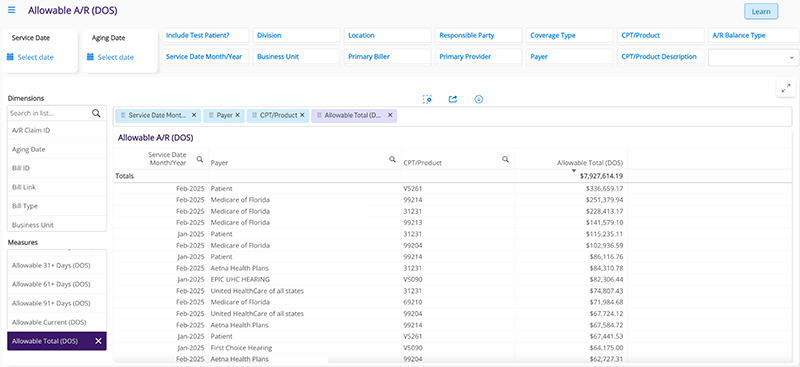The image size is (800, 367).
Task: Click the Learn button
Action: click(761, 12)
